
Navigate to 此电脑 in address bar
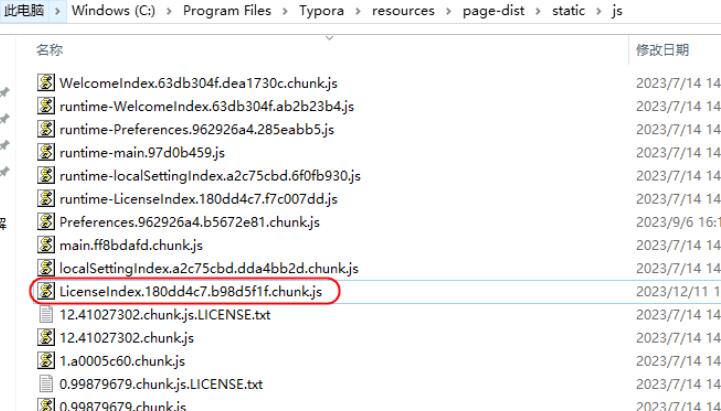tap(24, 10)
